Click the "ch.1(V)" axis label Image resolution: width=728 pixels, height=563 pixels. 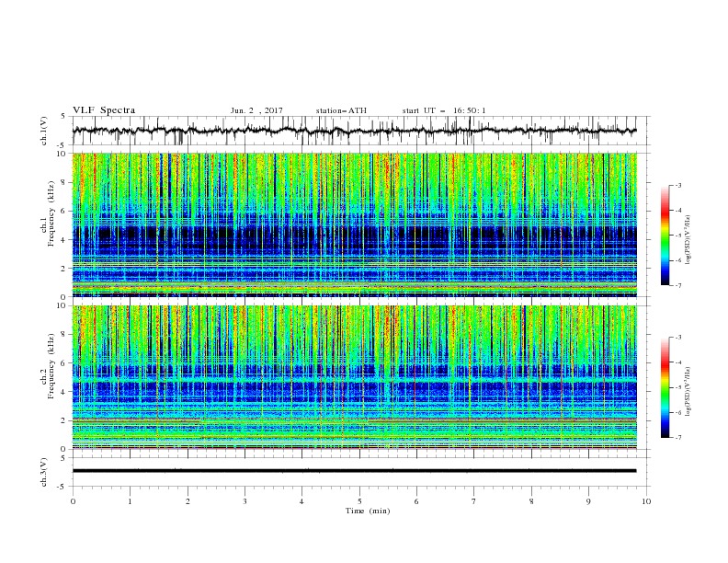(x=44, y=131)
